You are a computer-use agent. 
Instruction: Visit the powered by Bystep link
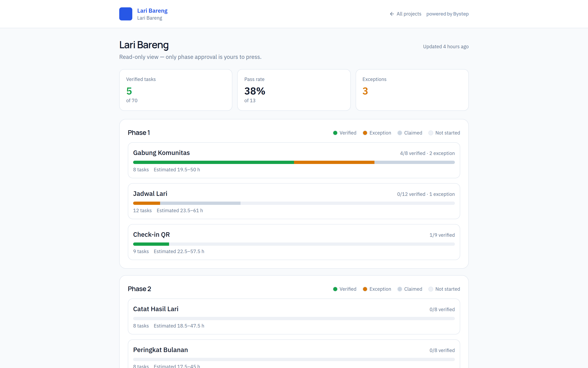tap(447, 14)
